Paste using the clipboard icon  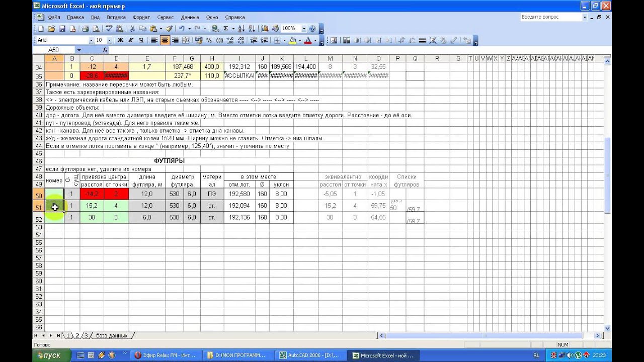tap(153, 29)
